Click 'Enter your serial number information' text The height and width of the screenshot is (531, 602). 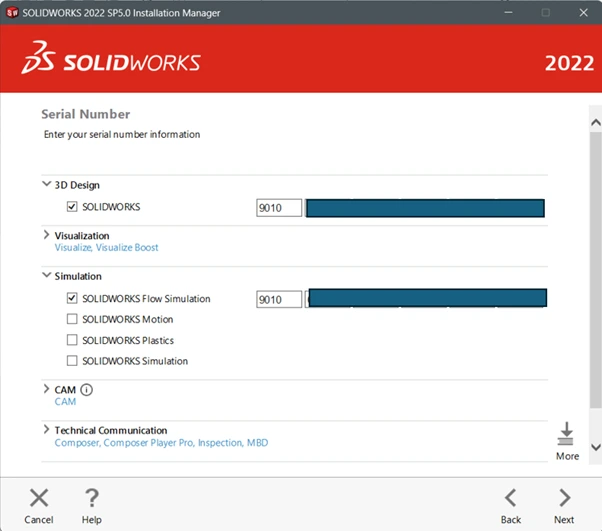click(x=122, y=134)
